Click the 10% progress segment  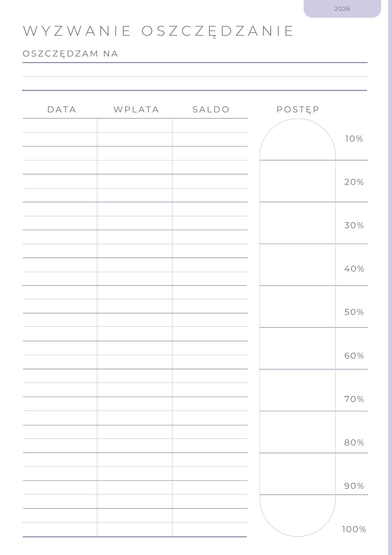298,139
